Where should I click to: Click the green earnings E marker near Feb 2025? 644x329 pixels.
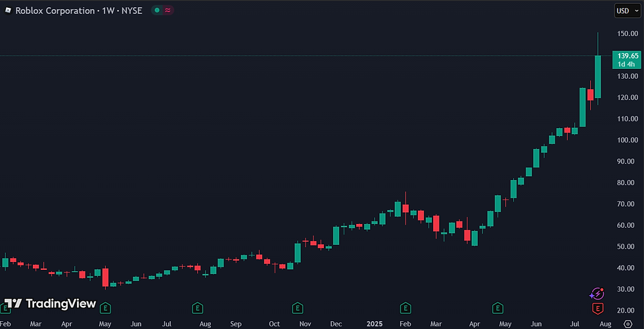(406, 308)
